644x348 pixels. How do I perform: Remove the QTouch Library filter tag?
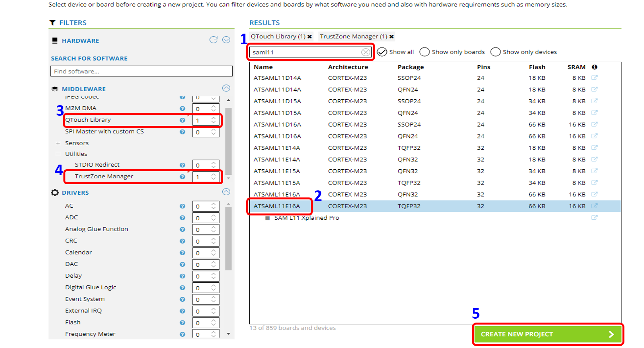310,37
